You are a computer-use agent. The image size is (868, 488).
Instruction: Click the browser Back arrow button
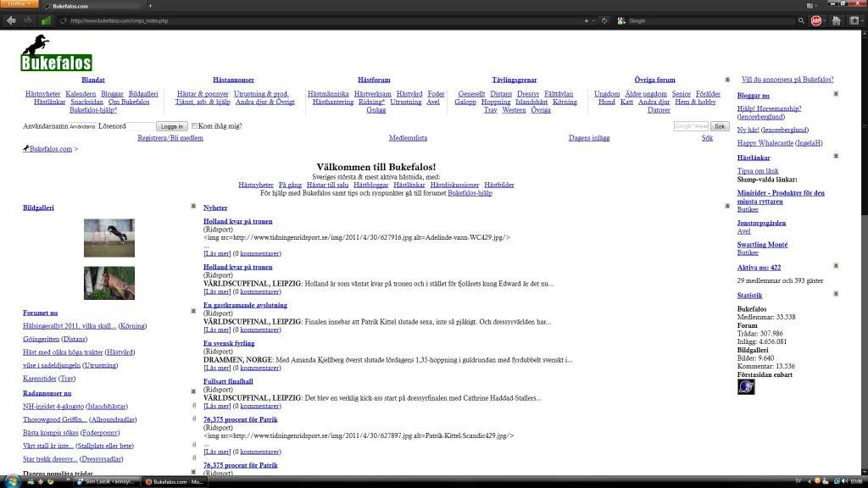click(x=11, y=20)
